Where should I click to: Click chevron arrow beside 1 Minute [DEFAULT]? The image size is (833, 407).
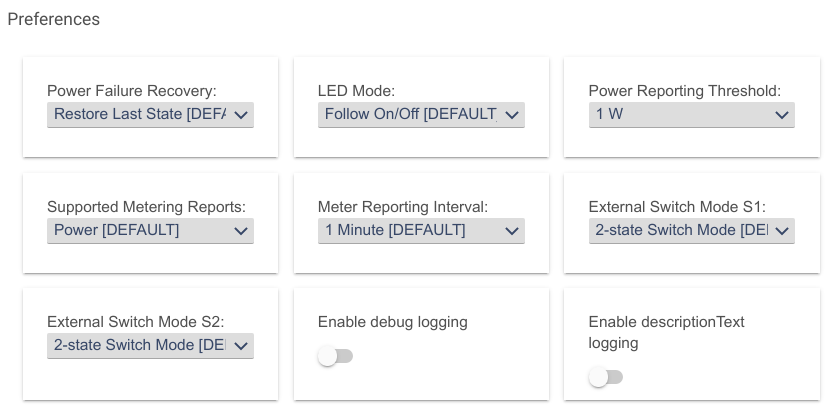(x=512, y=231)
